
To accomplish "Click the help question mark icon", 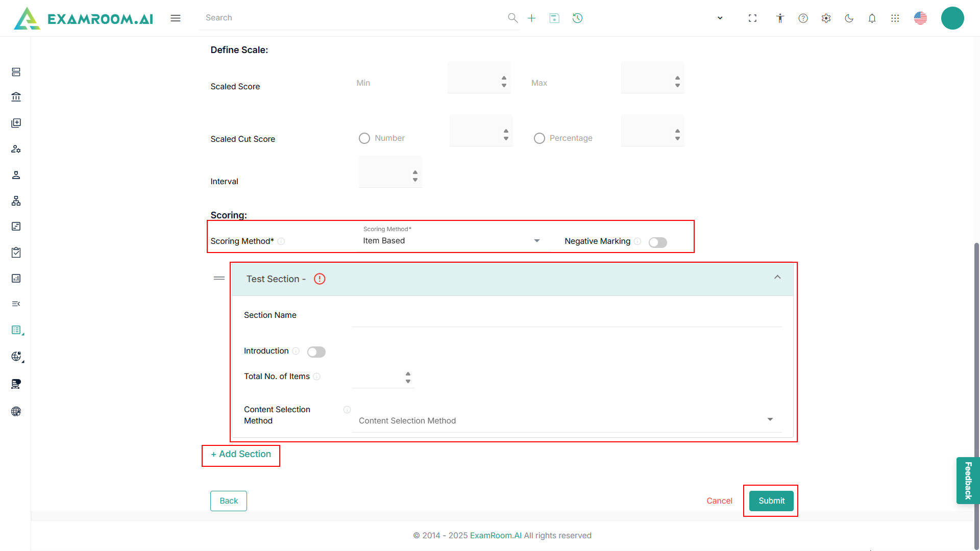I will [x=803, y=18].
